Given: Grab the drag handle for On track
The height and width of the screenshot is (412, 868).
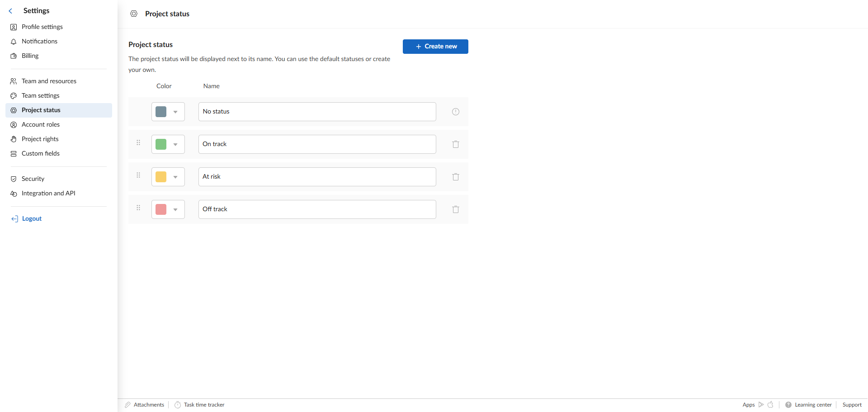Looking at the screenshot, I should click(x=138, y=143).
